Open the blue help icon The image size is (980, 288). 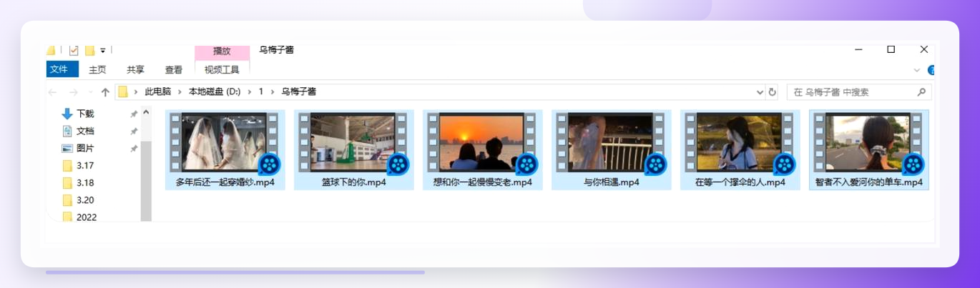[932, 70]
